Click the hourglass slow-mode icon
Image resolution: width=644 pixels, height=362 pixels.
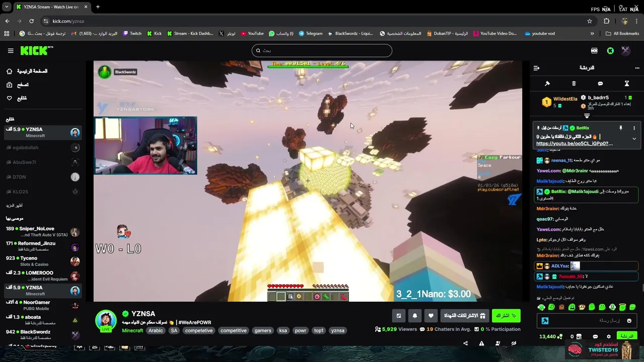click(x=627, y=83)
